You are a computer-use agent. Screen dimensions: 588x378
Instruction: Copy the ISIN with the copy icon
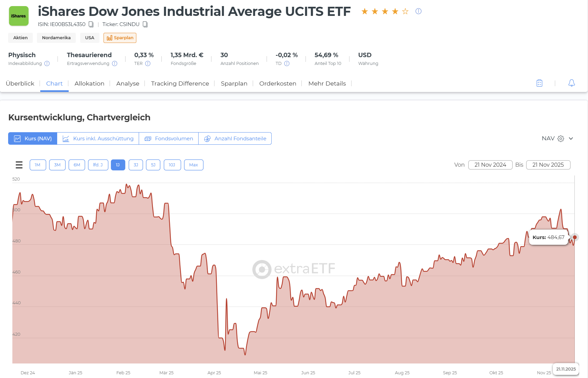click(91, 24)
